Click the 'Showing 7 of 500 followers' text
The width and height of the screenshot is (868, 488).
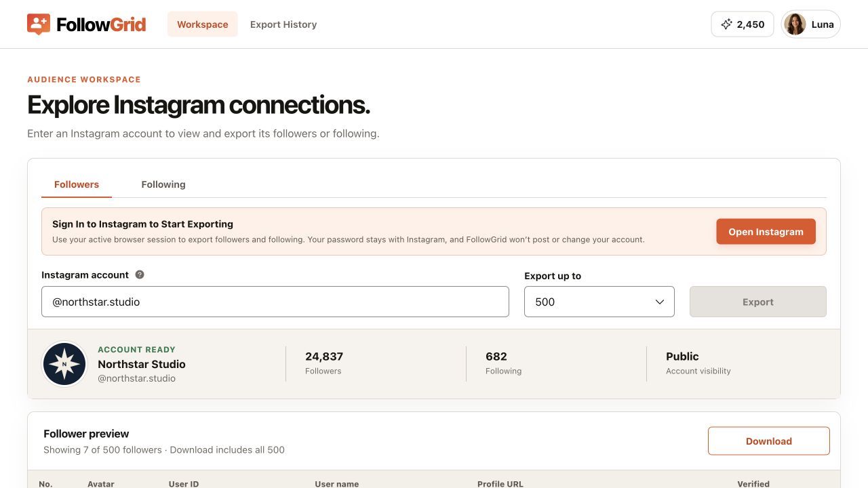click(102, 450)
